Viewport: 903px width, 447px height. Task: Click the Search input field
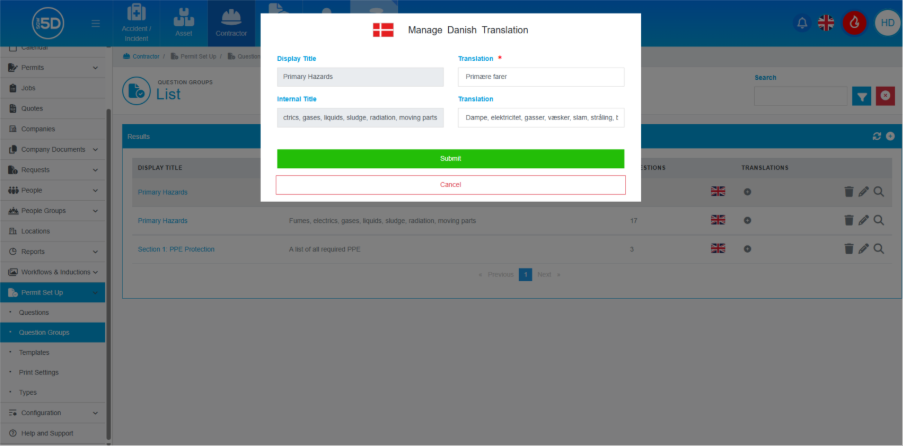(800, 96)
